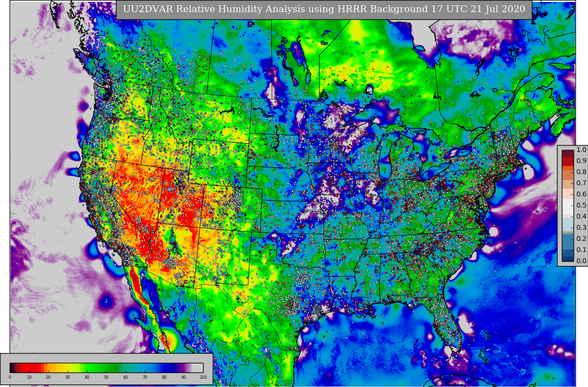Click the 40 tick label on humidity colorbar
Viewport: 588px width, 387px height.
click(87, 377)
